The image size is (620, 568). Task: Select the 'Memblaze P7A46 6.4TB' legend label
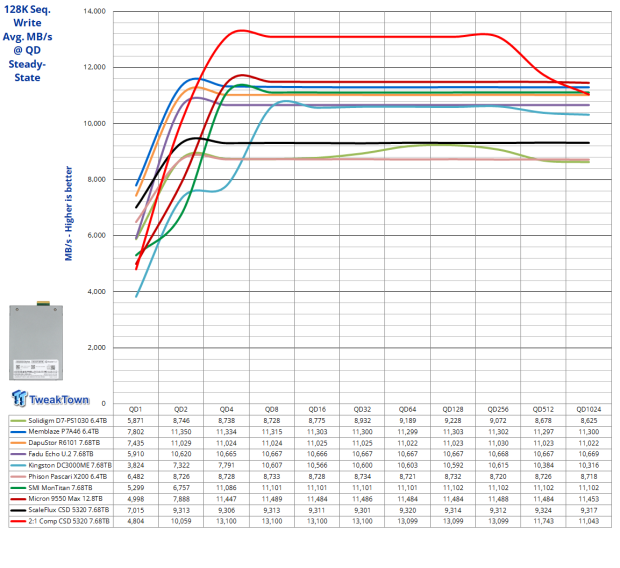coord(64,432)
